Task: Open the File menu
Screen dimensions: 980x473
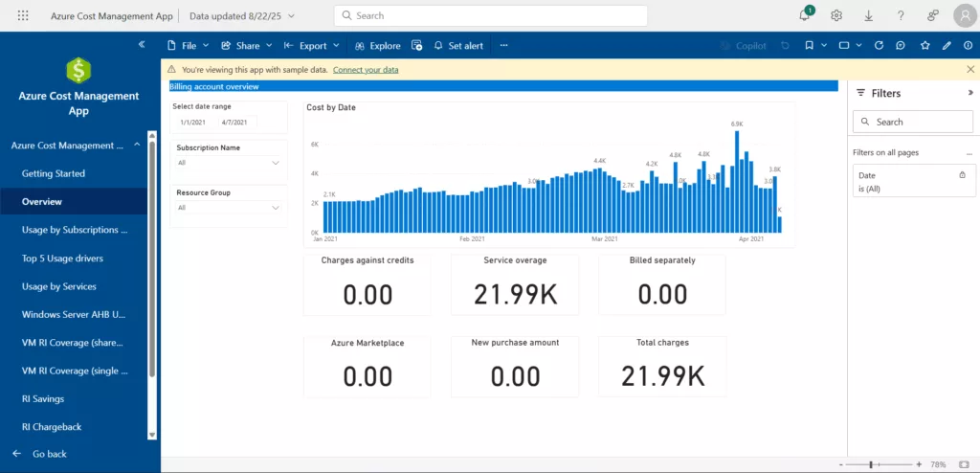Action: click(x=189, y=46)
